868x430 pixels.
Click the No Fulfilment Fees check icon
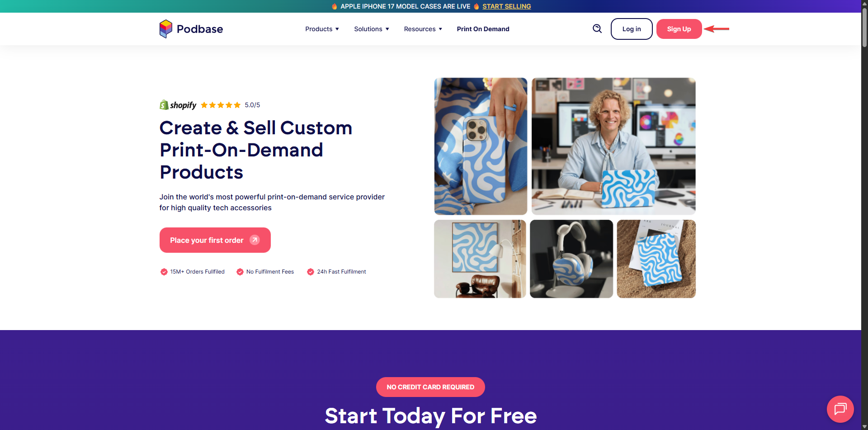pos(240,272)
